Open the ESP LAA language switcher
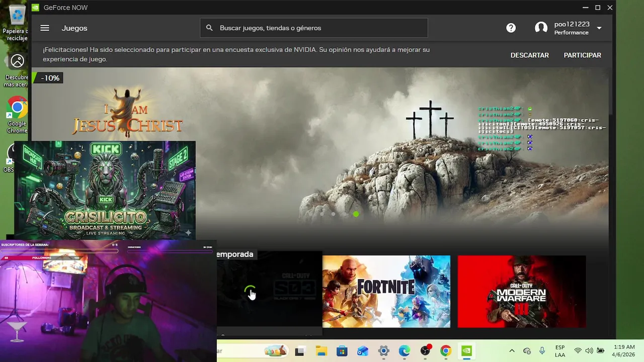644x362 pixels. point(560,351)
